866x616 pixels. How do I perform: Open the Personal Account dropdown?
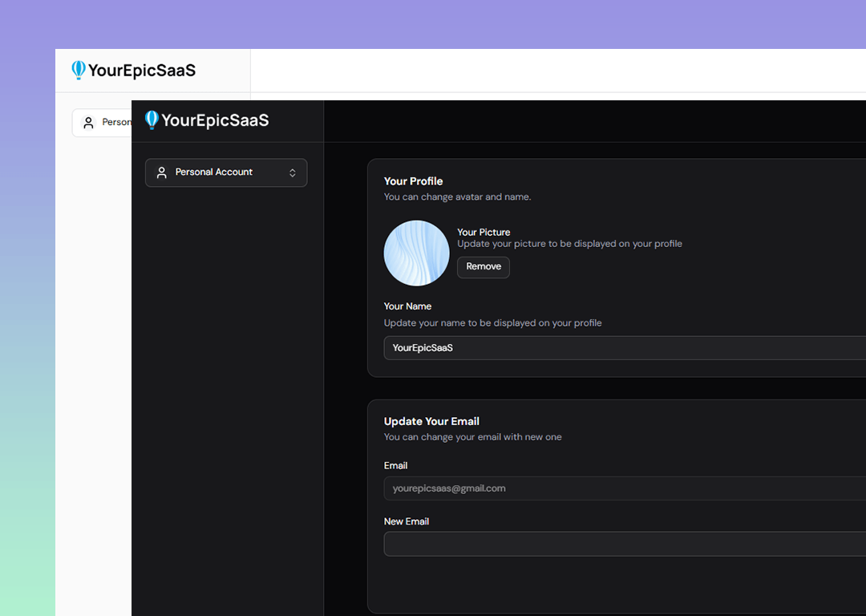pyautogui.click(x=225, y=172)
